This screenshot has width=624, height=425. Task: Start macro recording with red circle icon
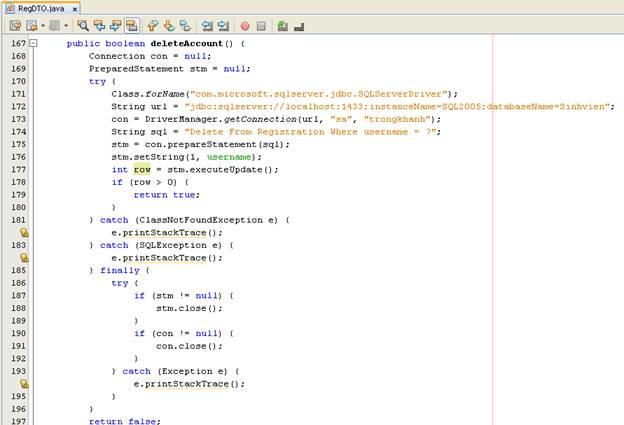(x=245, y=26)
